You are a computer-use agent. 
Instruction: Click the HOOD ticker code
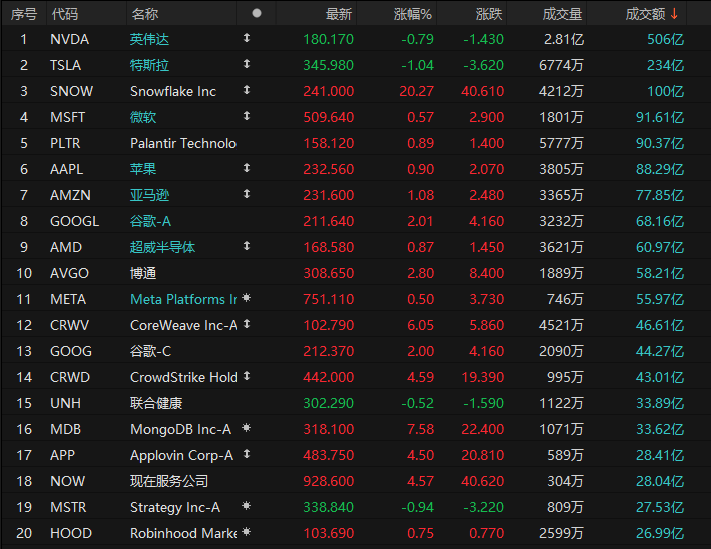pyautogui.click(x=71, y=533)
